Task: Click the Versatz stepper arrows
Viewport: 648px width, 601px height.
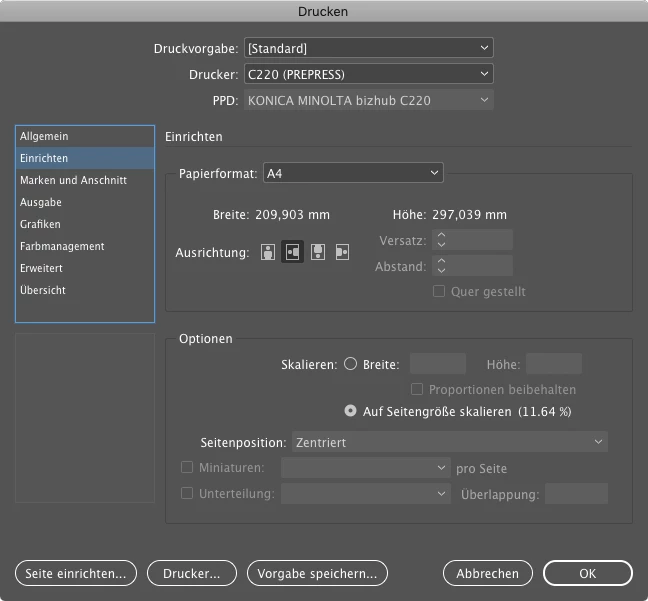Action: 441,240
